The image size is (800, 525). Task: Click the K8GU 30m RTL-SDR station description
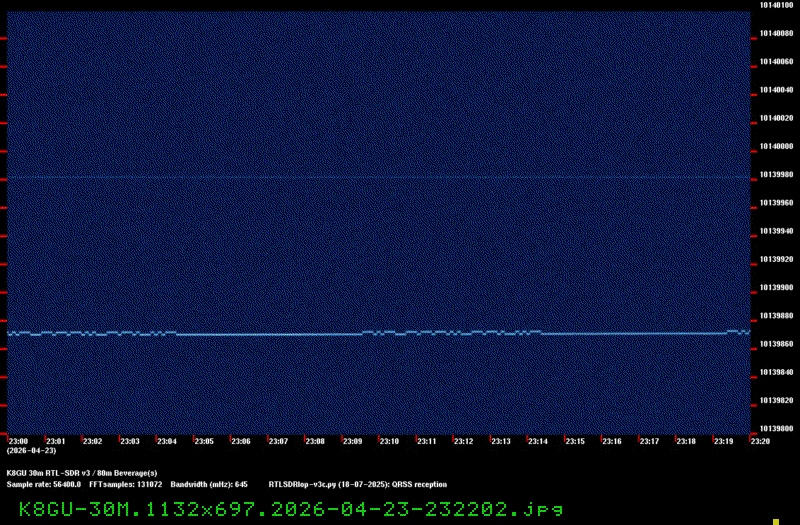point(82,473)
